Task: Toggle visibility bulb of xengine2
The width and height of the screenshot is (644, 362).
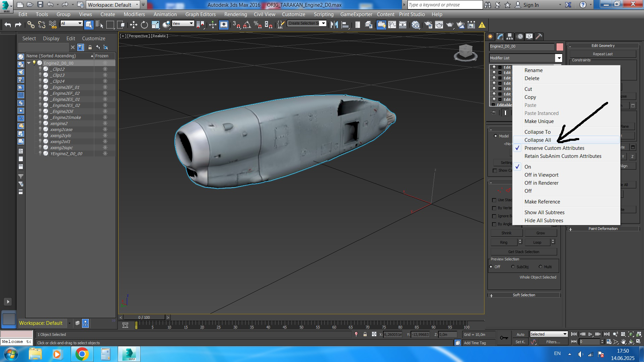Action: click(x=40, y=123)
